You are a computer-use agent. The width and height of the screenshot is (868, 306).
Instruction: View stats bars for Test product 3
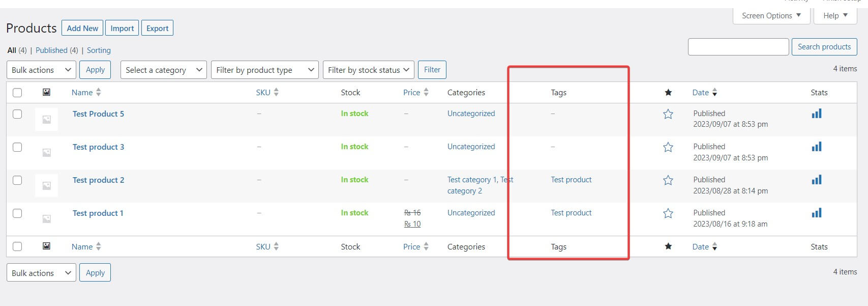(x=817, y=147)
